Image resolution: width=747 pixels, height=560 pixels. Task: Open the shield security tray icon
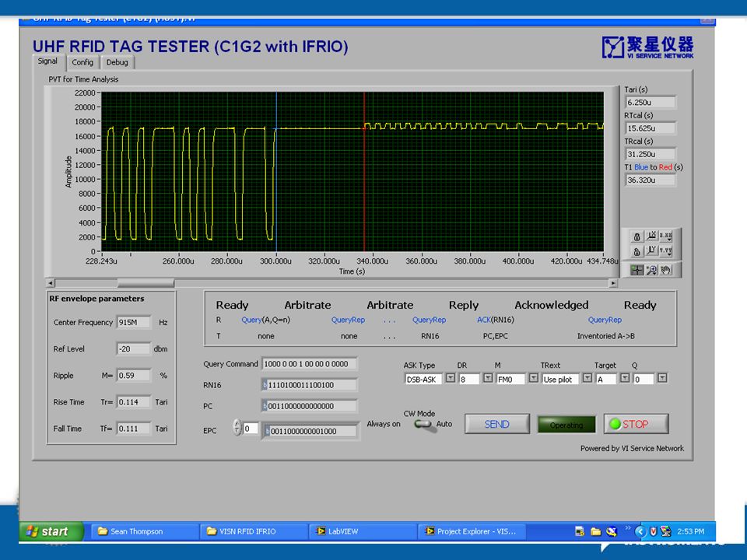[x=654, y=531]
